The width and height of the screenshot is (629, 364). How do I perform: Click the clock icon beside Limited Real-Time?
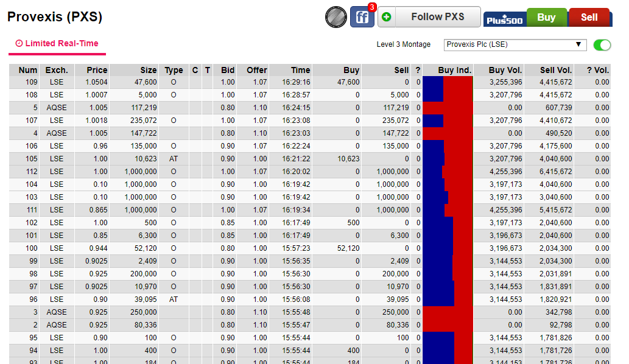click(x=19, y=43)
